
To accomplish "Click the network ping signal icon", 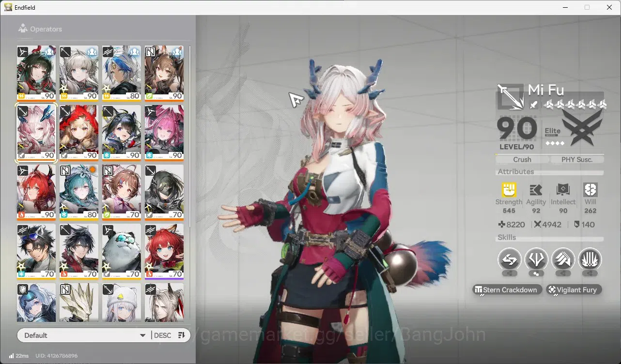I will click(11, 356).
